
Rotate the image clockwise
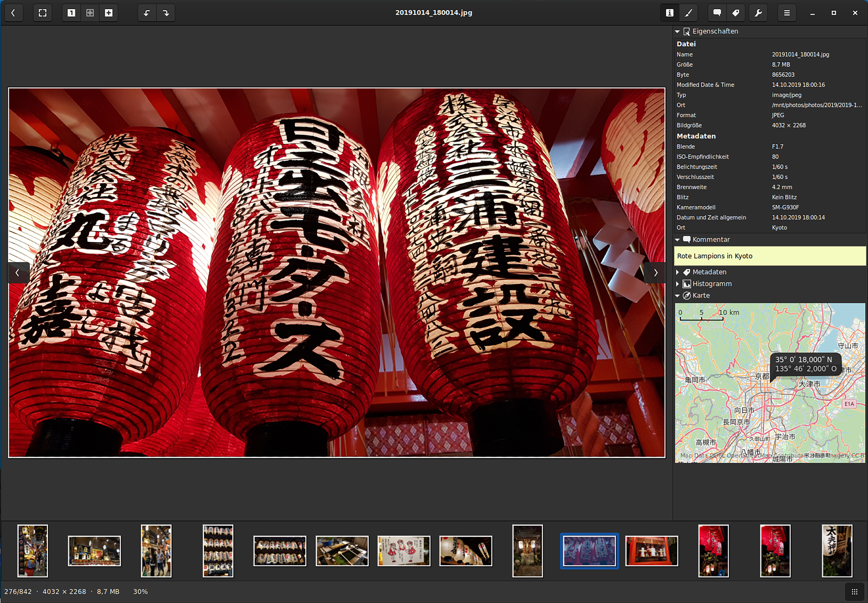point(166,13)
